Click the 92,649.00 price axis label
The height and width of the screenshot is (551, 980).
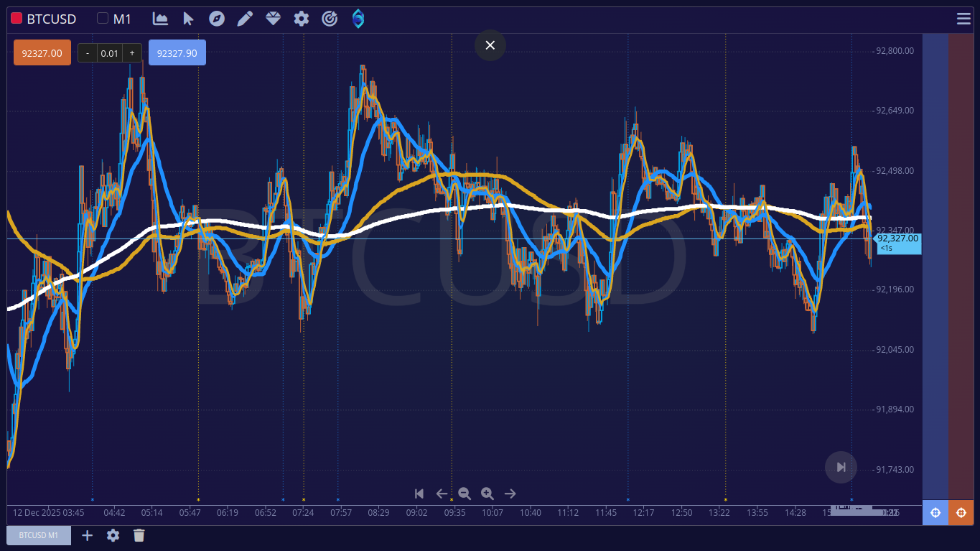coord(895,111)
